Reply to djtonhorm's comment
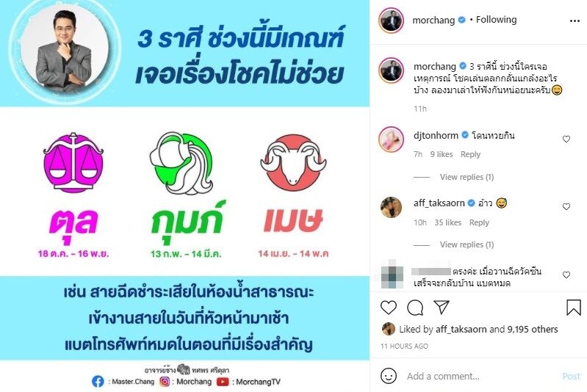Screen dimensions: 587x392 [x=470, y=154]
